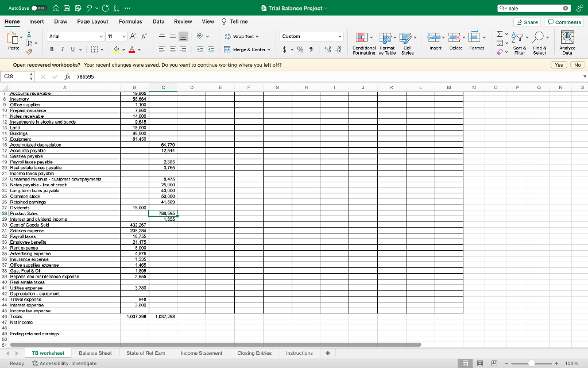Expand the fill color dropdown arrow
This screenshot has height=368, width=588.
point(123,49)
